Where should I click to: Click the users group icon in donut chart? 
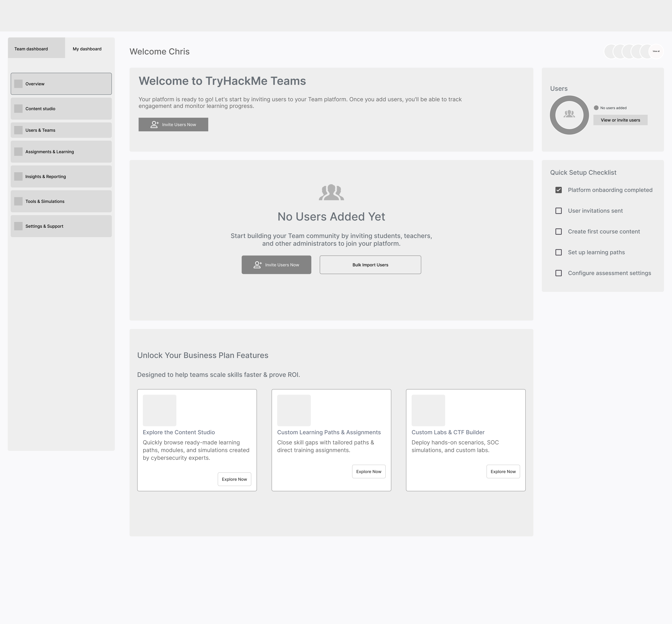coord(569,114)
